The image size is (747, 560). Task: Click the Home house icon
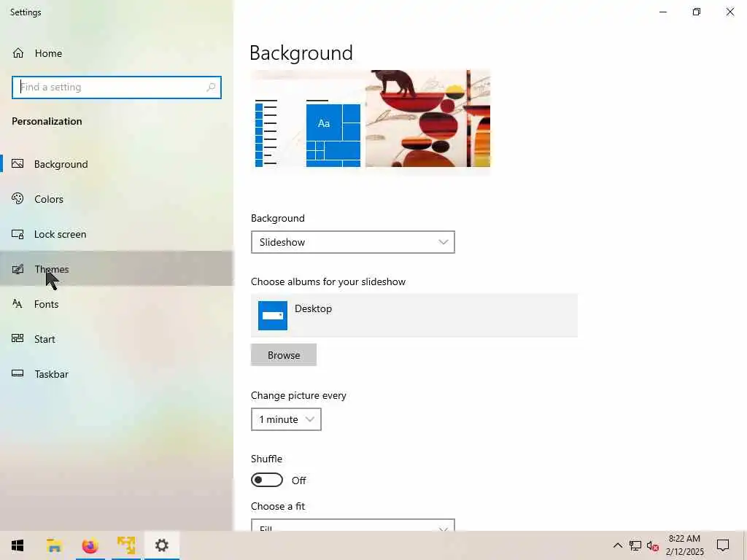click(x=18, y=52)
